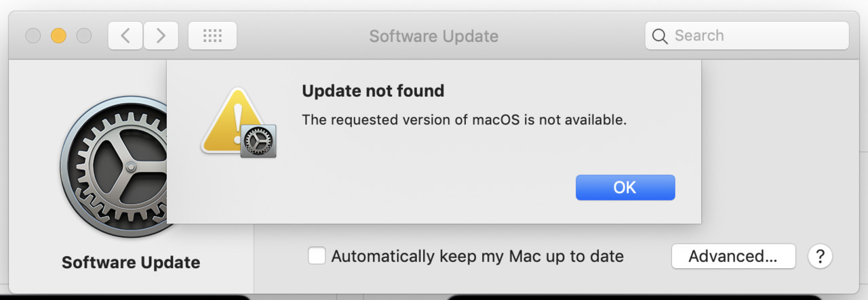Open the Advanced... options
The height and width of the screenshot is (300, 868).
click(x=733, y=257)
